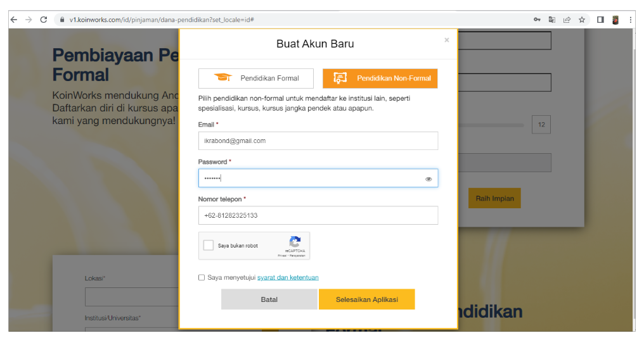The image size is (644, 345).
Task: Tick the Saya bukan robot reCAPTCHA checkbox
Action: click(209, 246)
